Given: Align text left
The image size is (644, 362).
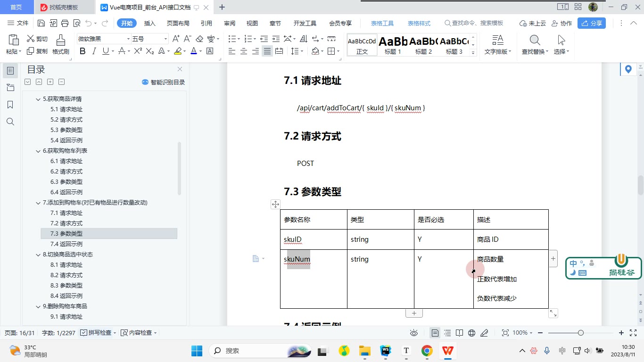Looking at the screenshot, I should click(x=232, y=51).
